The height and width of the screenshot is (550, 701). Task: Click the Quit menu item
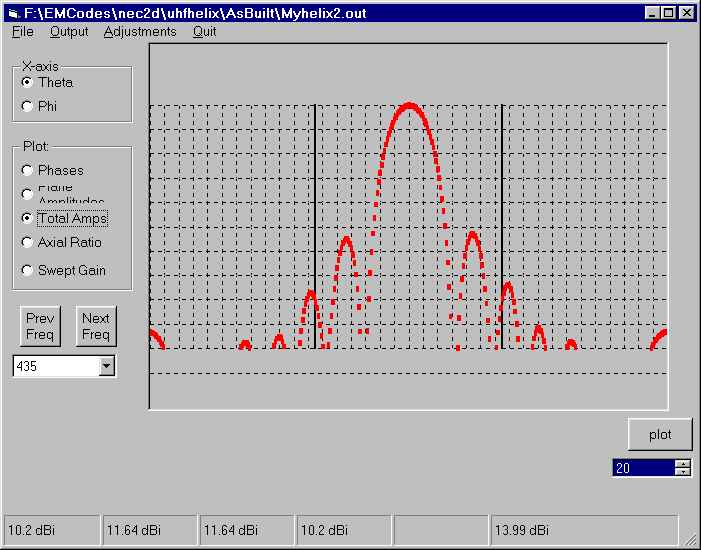204,32
